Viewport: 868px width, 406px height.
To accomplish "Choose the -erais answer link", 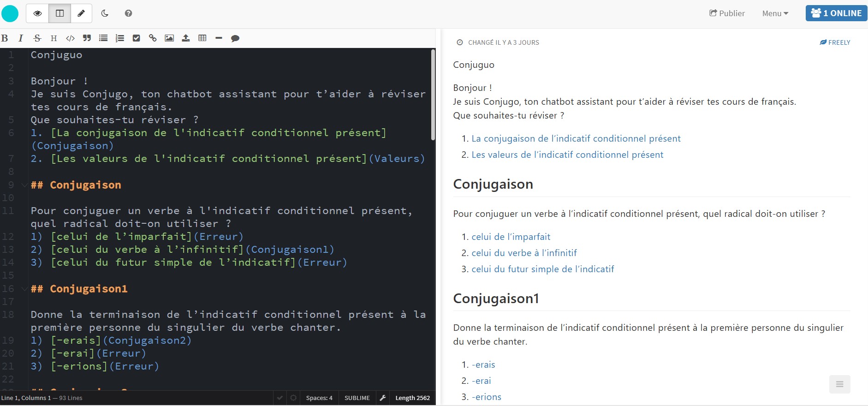I will click(x=483, y=364).
